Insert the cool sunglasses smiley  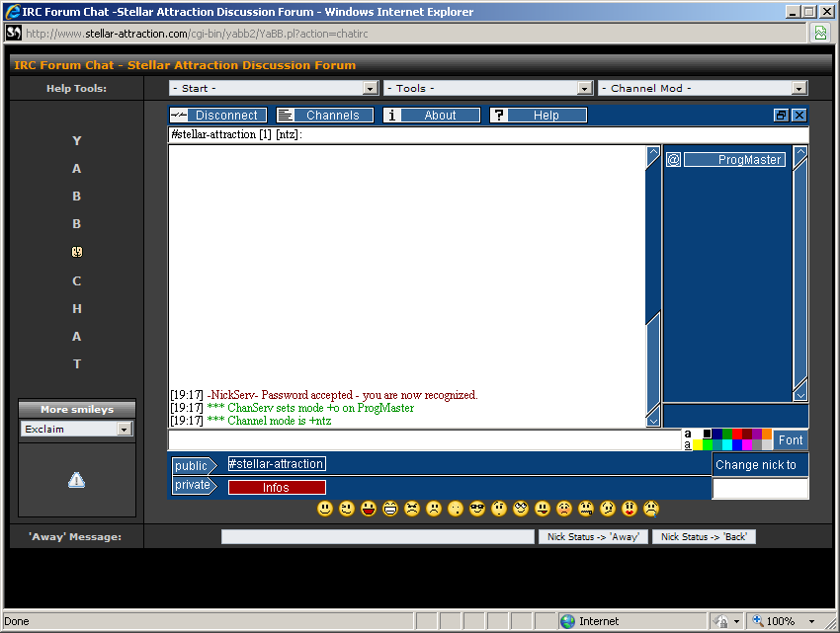pyautogui.click(x=477, y=509)
